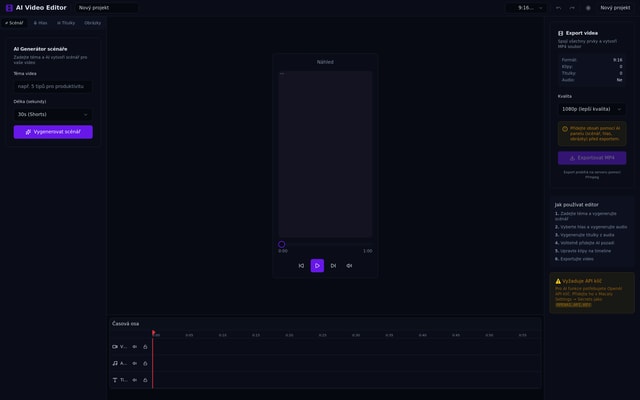
Task: Open the 30s (Shorts) length dropdown
Action: 53,114
